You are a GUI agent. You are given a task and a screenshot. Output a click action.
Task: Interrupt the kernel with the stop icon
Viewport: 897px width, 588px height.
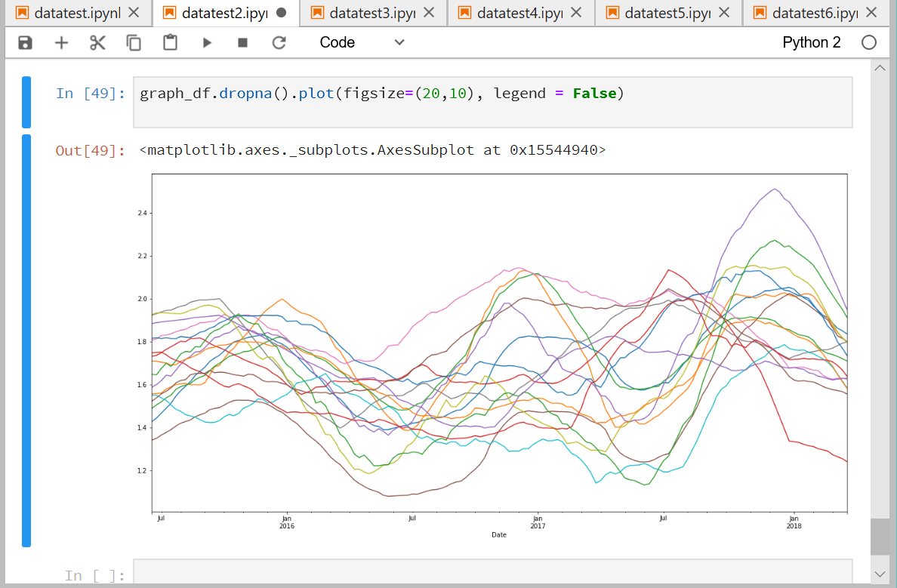[x=242, y=42]
